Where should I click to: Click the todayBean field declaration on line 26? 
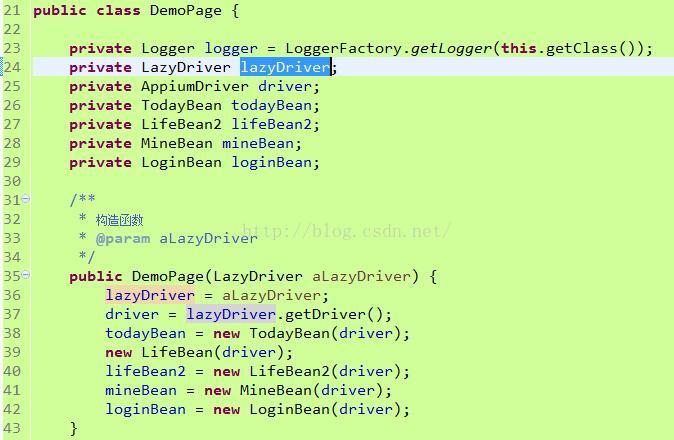[272, 105]
